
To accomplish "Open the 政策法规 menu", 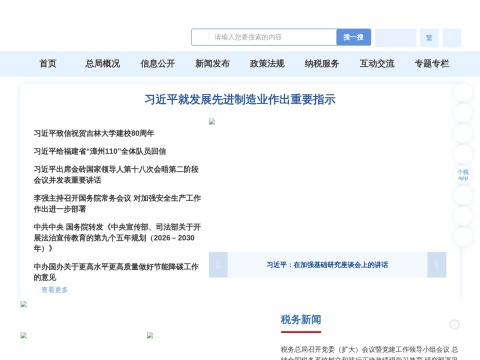I will pyautogui.click(x=267, y=63).
